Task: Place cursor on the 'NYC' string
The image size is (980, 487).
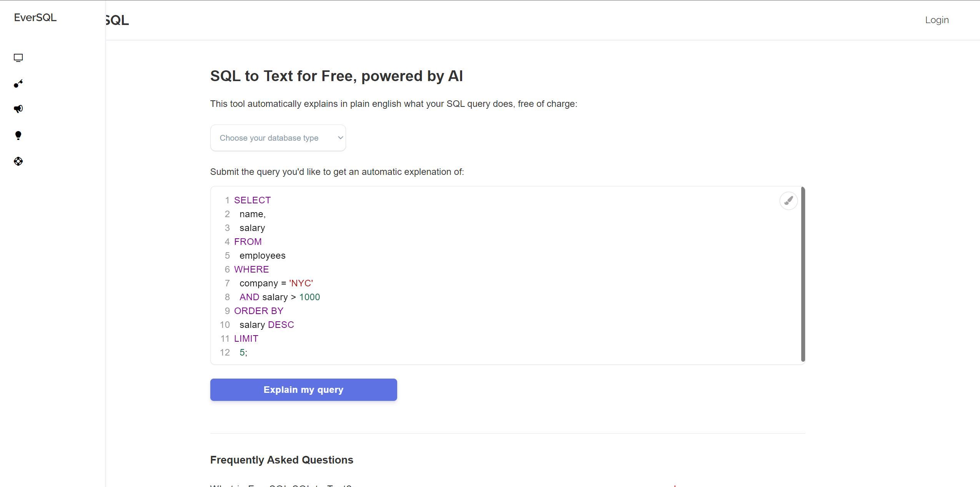Action: point(301,283)
